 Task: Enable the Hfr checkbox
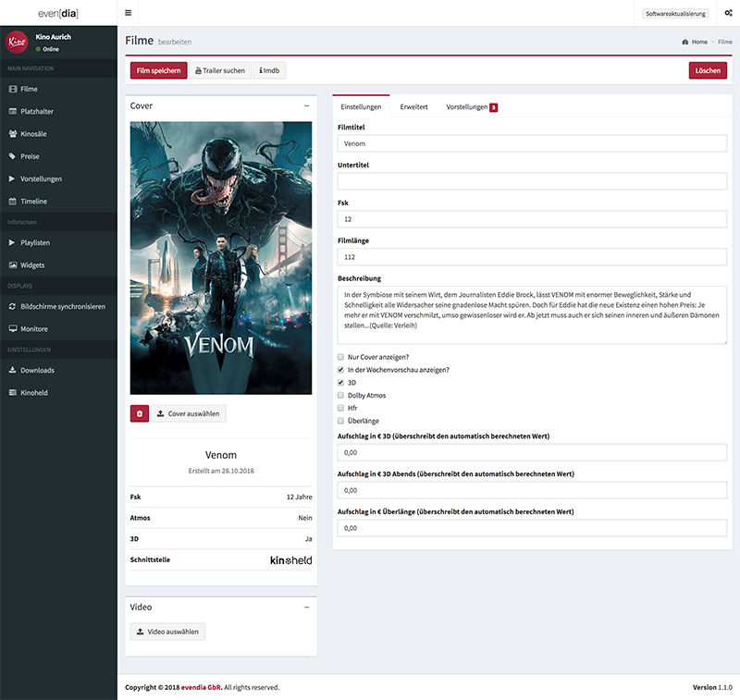[x=340, y=408]
